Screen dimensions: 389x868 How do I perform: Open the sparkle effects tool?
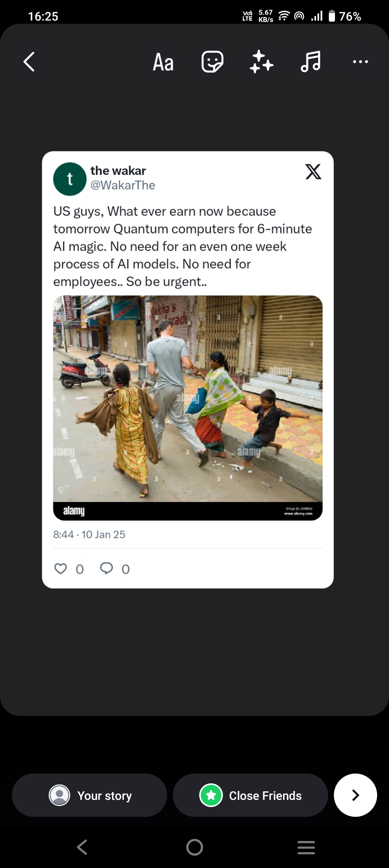pos(261,62)
